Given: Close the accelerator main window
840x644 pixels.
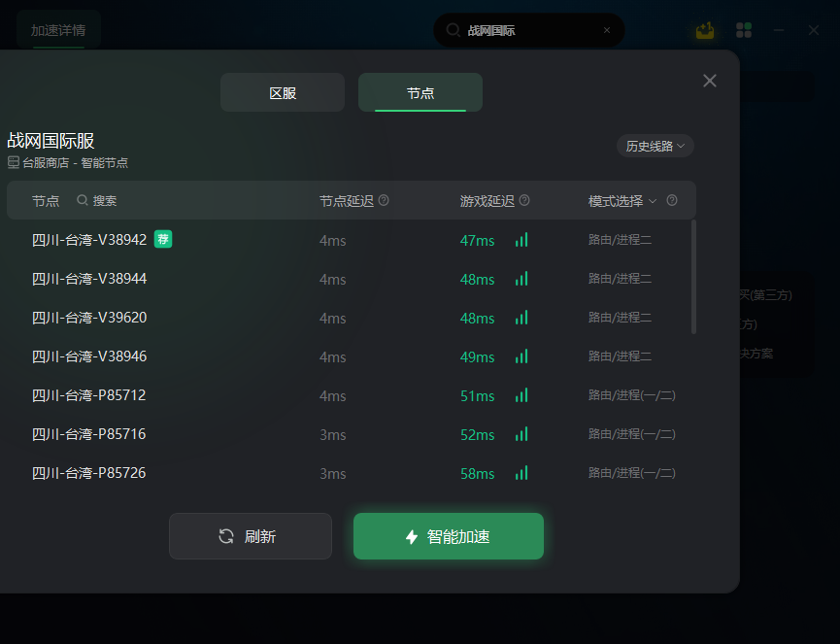Looking at the screenshot, I should tap(813, 30).
